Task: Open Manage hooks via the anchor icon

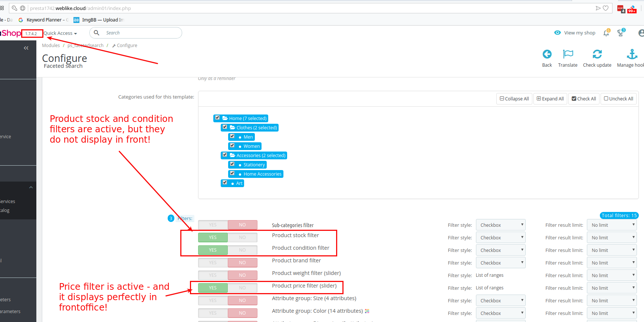Action: (632, 54)
